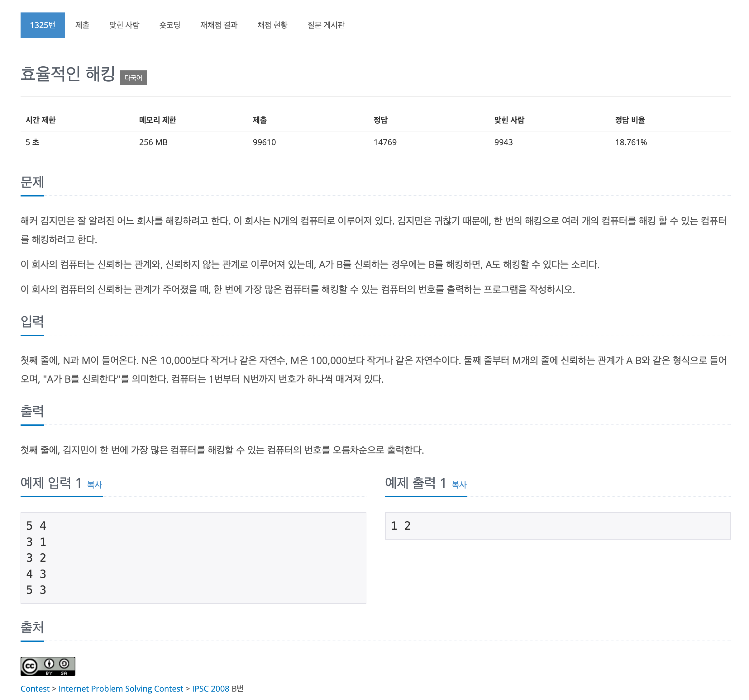Click the 정답 비율 column header
Viewport: 749px width, 700px height.
pos(630,120)
